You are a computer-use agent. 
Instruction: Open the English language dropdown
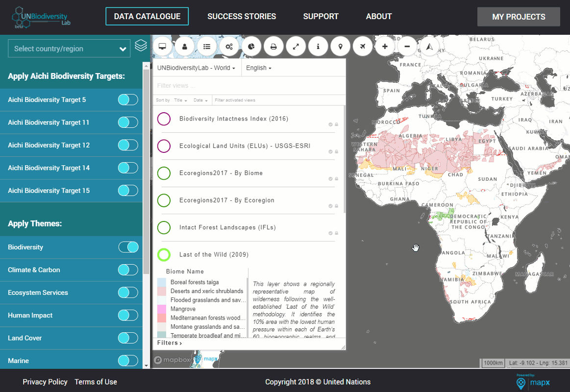259,68
